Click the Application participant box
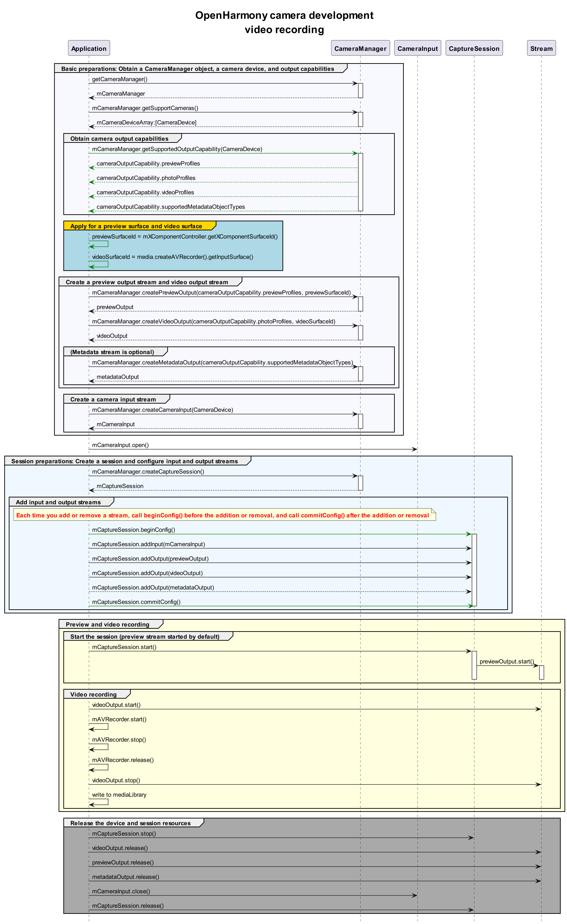The height and width of the screenshot is (924, 567). click(x=89, y=49)
